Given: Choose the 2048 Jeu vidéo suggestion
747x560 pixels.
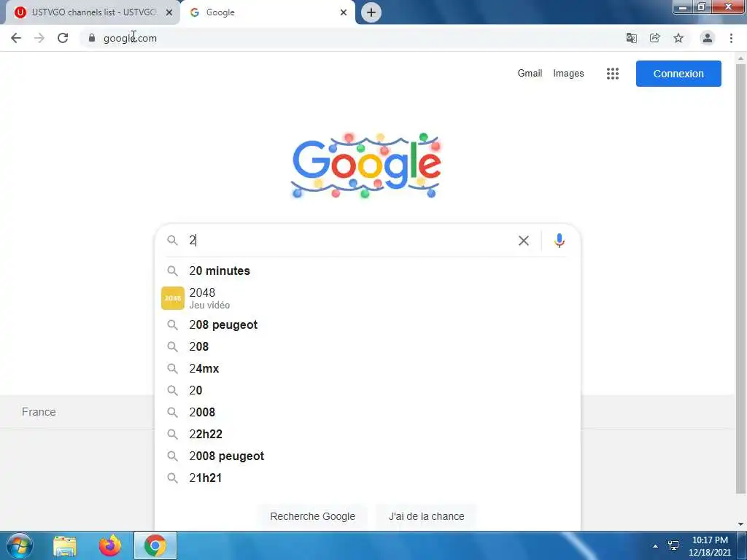Looking at the screenshot, I should [x=368, y=298].
